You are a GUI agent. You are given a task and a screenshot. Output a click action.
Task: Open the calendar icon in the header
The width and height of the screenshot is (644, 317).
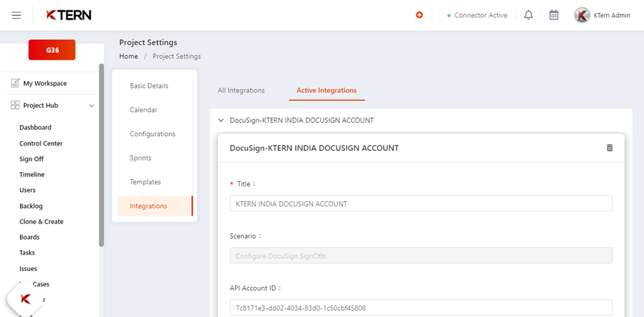[554, 15]
